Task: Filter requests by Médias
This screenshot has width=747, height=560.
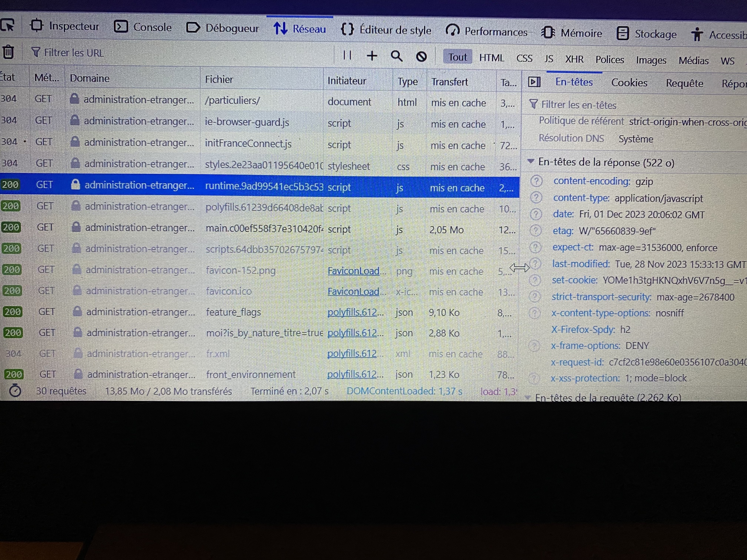Action: click(x=693, y=60)
